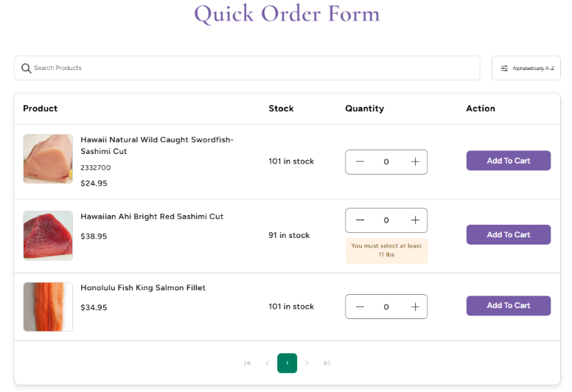Focus the Search Products field
The height and width of the screenshot is (392, 572).
(251, 69)
